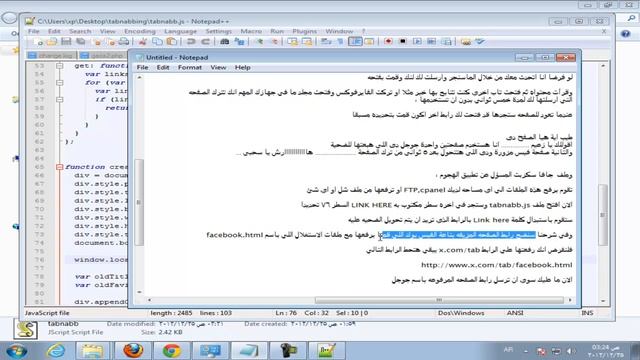Click the Print icon in Notepad++ toolbar

point(124,42)
